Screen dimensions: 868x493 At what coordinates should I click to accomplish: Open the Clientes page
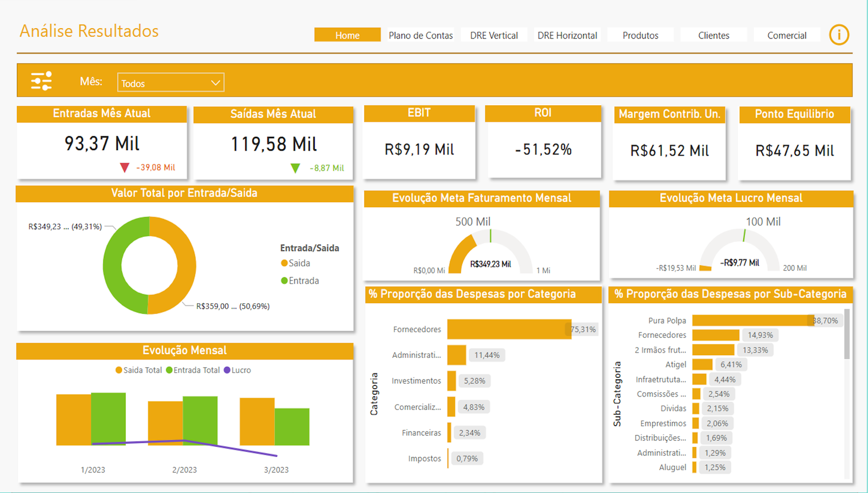pos(713,35)
